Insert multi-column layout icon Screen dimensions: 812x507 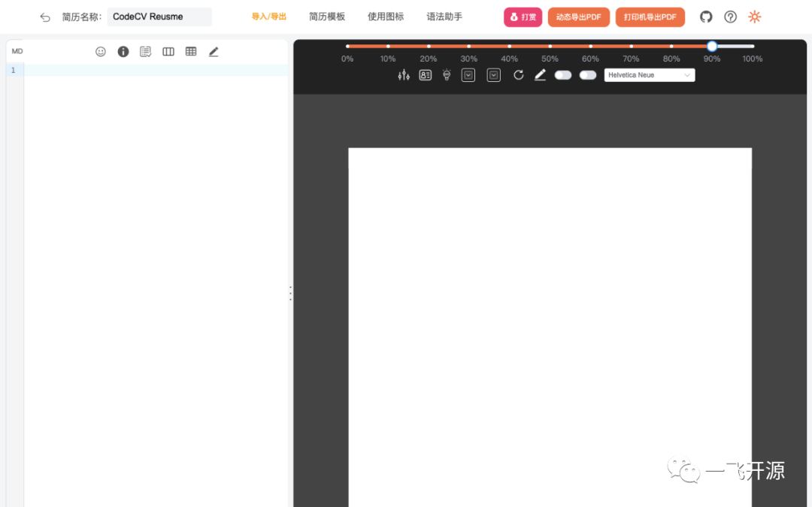coord(168,51)
